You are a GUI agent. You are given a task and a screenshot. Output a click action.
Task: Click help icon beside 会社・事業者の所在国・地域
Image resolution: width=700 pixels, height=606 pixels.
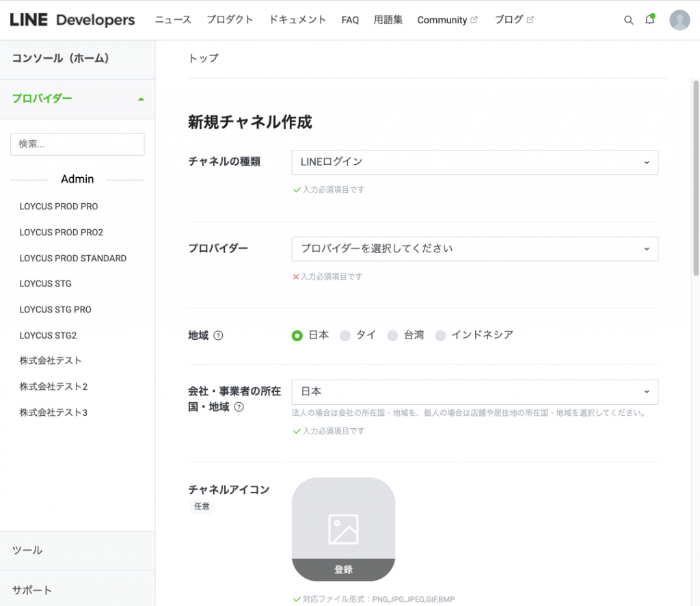239,407
